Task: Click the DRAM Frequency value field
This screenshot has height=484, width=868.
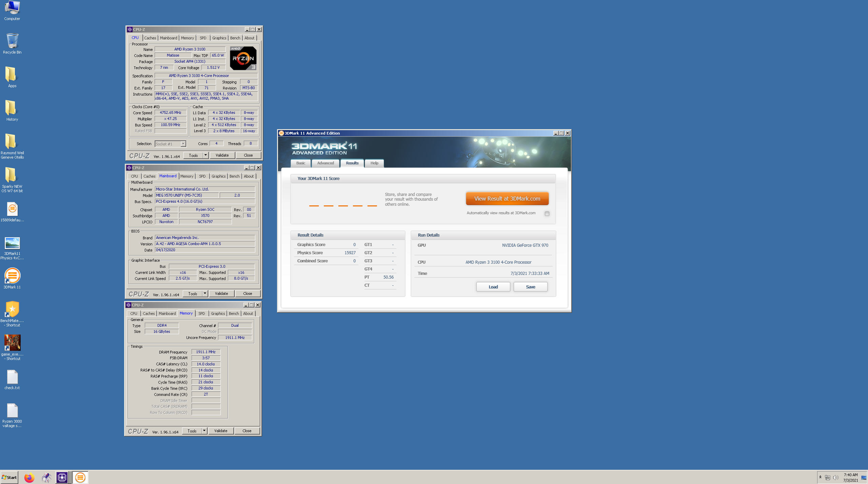Action: pyautogui.click(x=206, y=352)
